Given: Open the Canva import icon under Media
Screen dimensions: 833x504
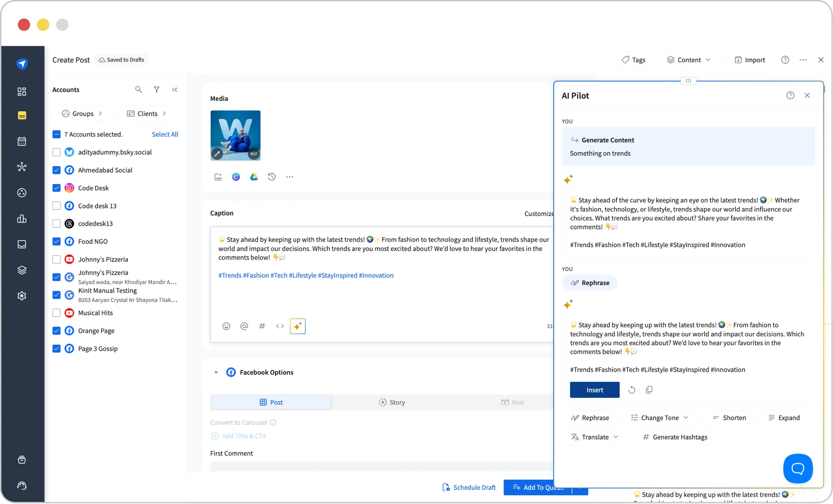Looking at the screenshot, I should (236, 177).
